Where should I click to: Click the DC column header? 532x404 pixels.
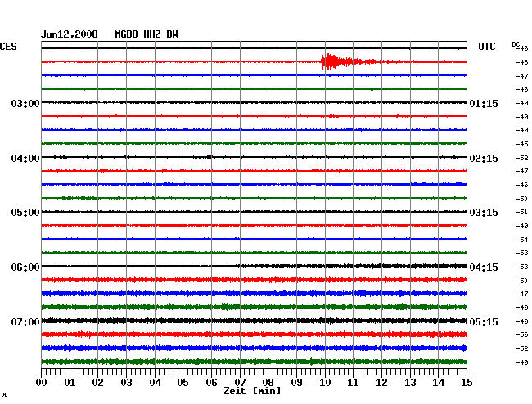[516, 44]
